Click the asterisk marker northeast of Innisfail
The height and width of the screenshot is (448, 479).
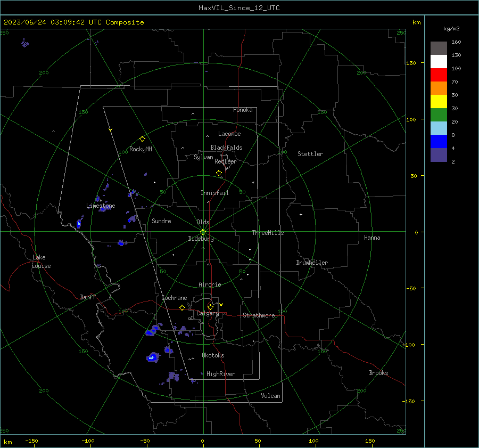253,183
